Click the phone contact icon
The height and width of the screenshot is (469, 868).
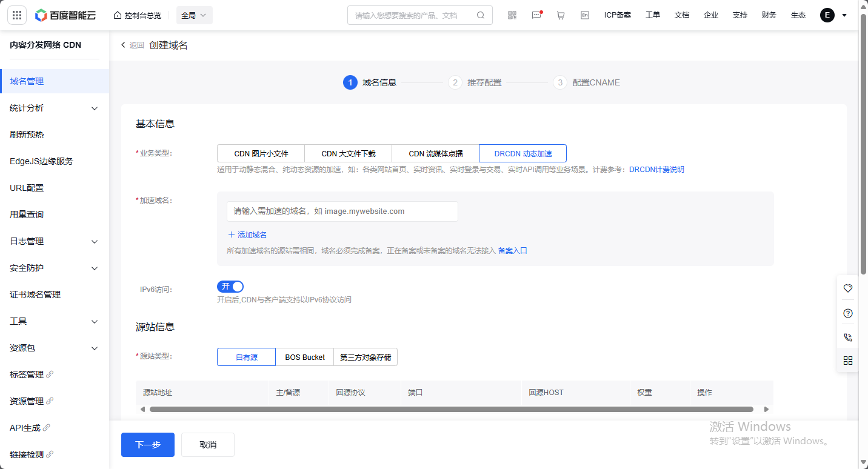848,338
